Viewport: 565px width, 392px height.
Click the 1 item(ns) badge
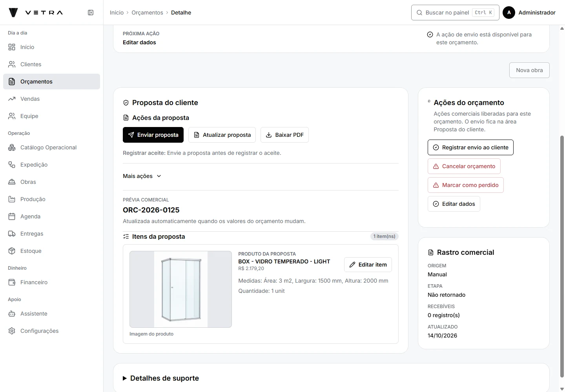(385, 236)
